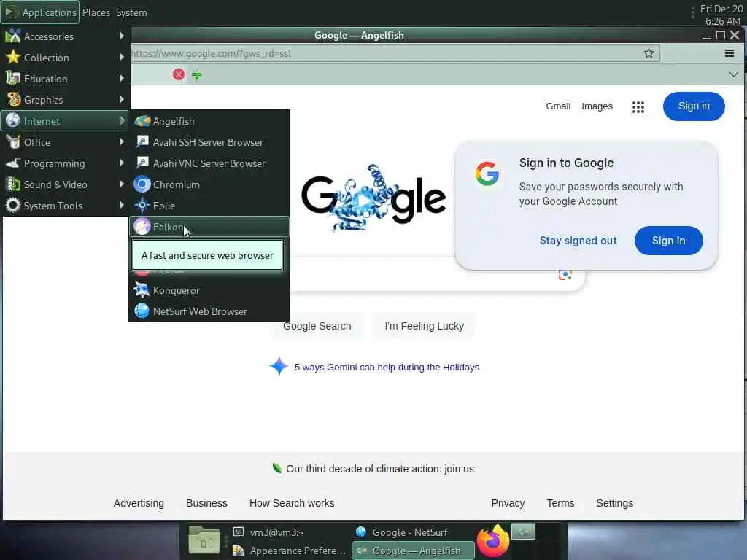The width and height of the screenshot is (747, 560).
Task: Open the Gmail link
Action: point(558,106)
